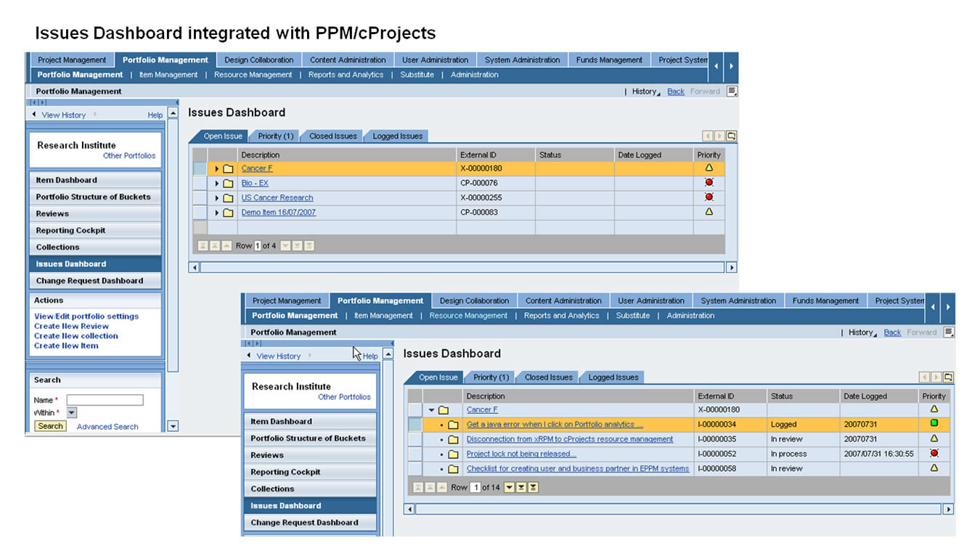The image size is (980, 551).
Task: Click the green priority icon in the Logged row
Action: coord(934,423)
